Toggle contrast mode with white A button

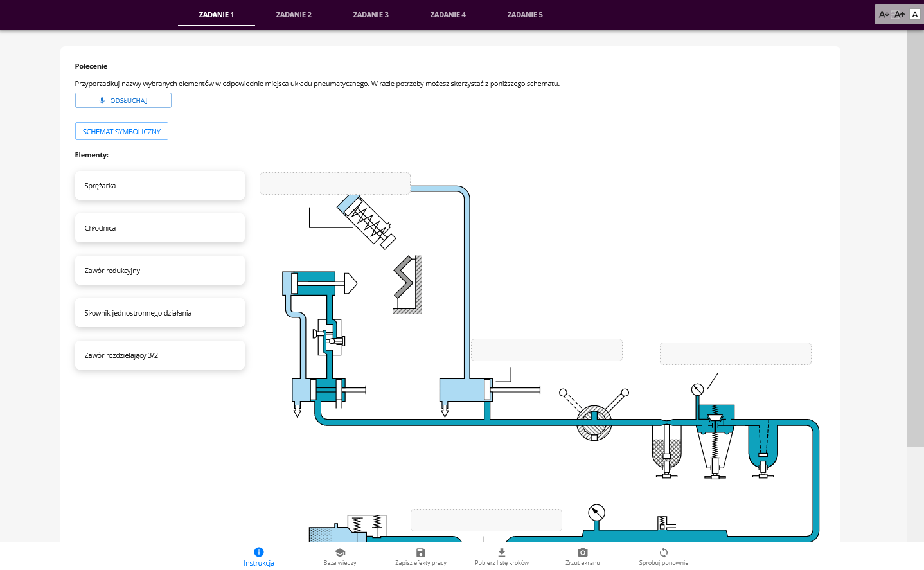coord(915,14)
